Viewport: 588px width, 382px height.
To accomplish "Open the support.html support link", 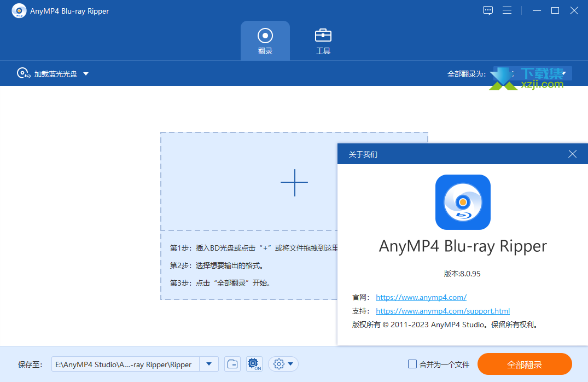I will click(443, 311).
